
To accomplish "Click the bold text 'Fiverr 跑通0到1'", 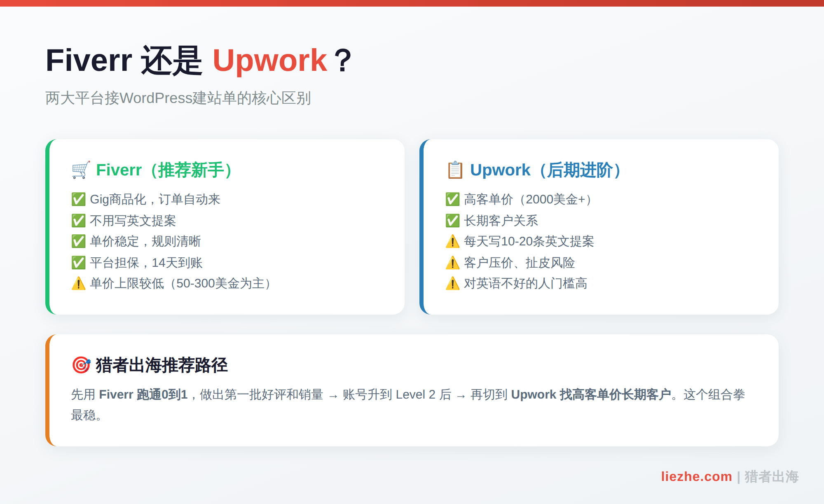I will [x=143, y=394].
